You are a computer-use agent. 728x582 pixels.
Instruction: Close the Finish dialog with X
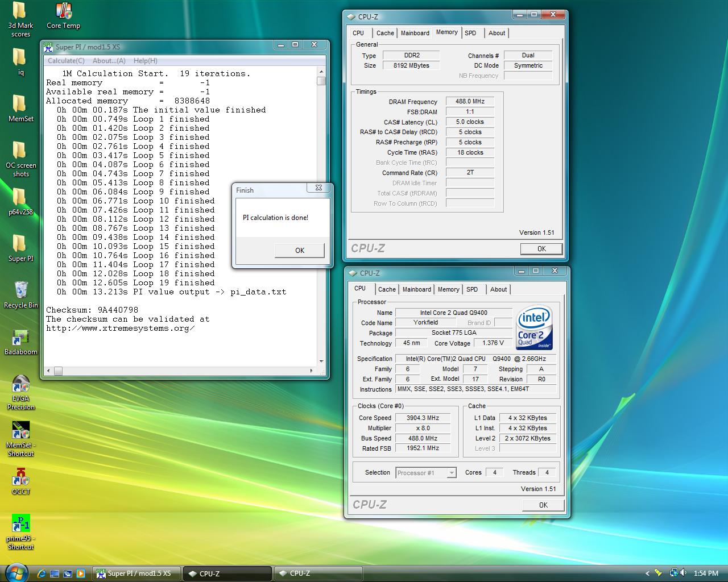tap(318, 188)
